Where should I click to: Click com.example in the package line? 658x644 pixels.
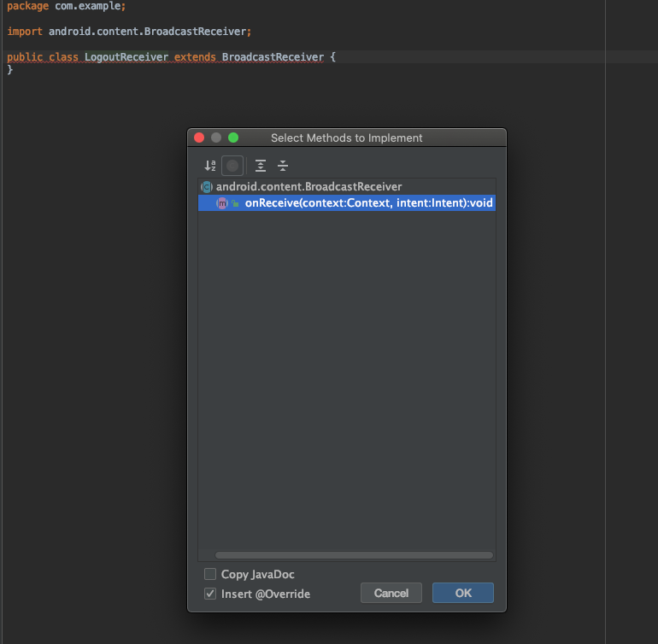pyautogui.click(x=88, y=6)
